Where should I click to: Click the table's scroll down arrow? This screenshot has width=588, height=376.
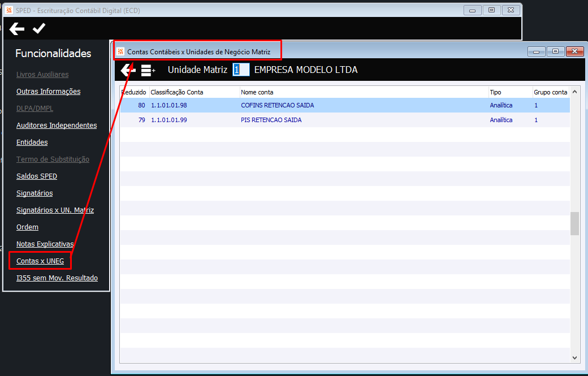[x=574, y=358]
